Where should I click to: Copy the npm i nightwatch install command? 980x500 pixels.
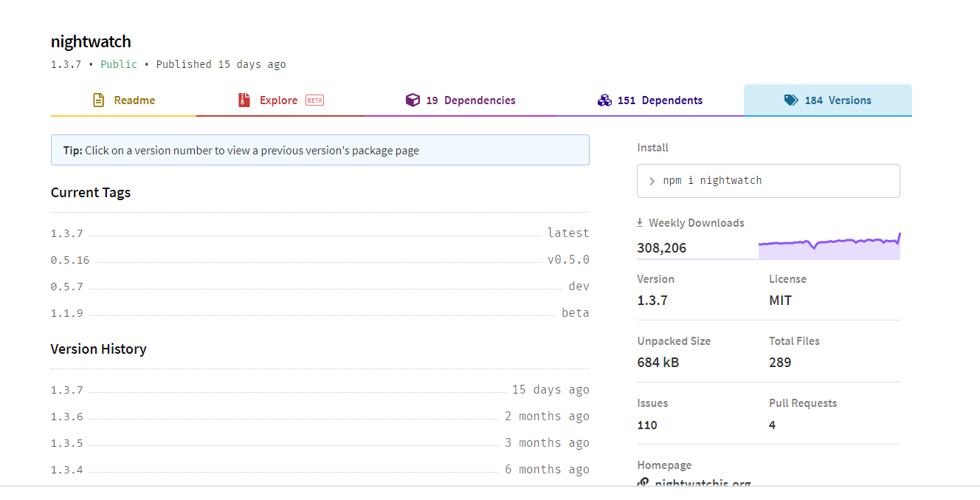768,181
